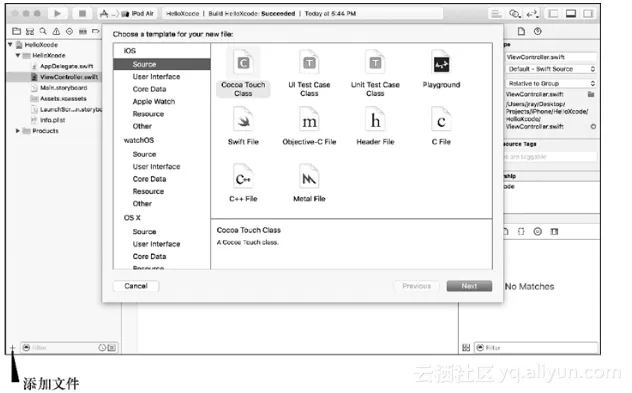Choose the Header File template
Image resolution: width=632 pixels, height=393 pixels.
375,126
